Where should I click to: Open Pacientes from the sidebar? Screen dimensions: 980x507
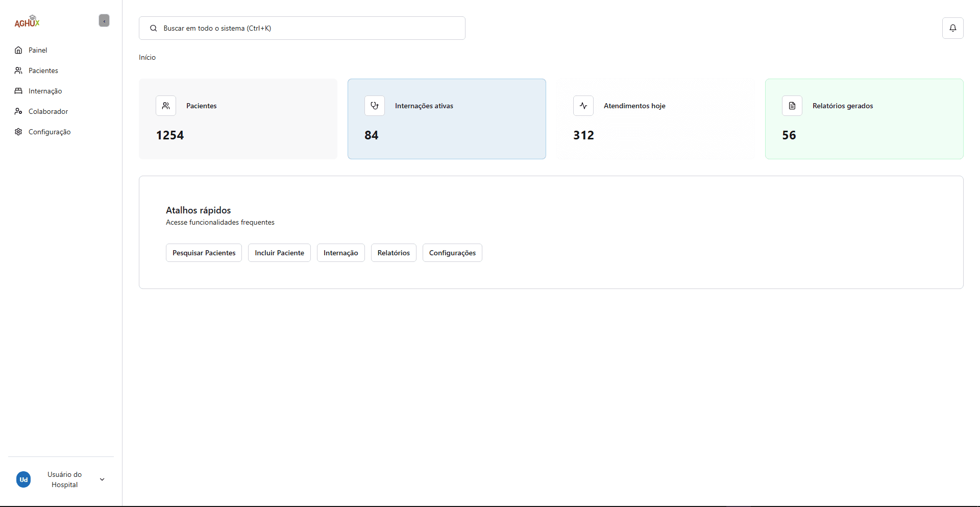tap(43, 70)
